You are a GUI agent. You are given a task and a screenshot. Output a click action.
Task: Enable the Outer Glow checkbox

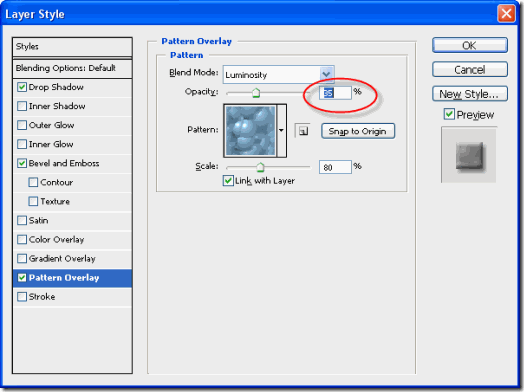pyautogui.click(x=22, y=125)
